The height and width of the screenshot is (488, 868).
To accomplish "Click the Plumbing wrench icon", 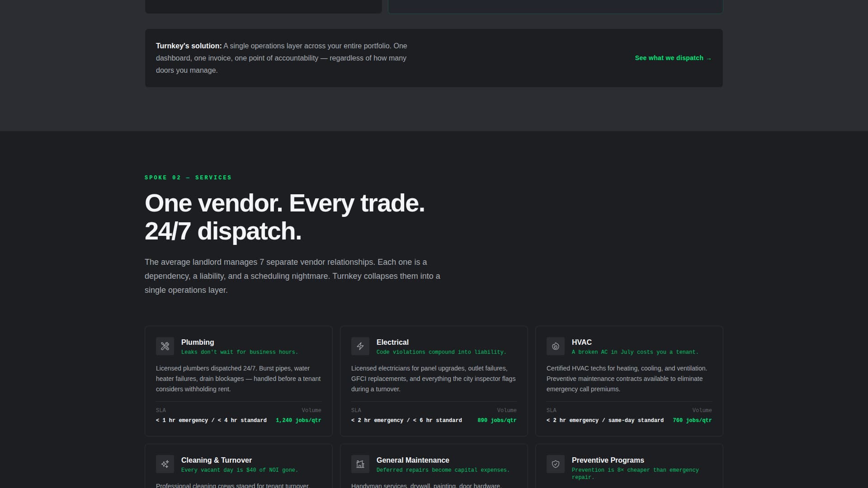I will tap(165, 346).
